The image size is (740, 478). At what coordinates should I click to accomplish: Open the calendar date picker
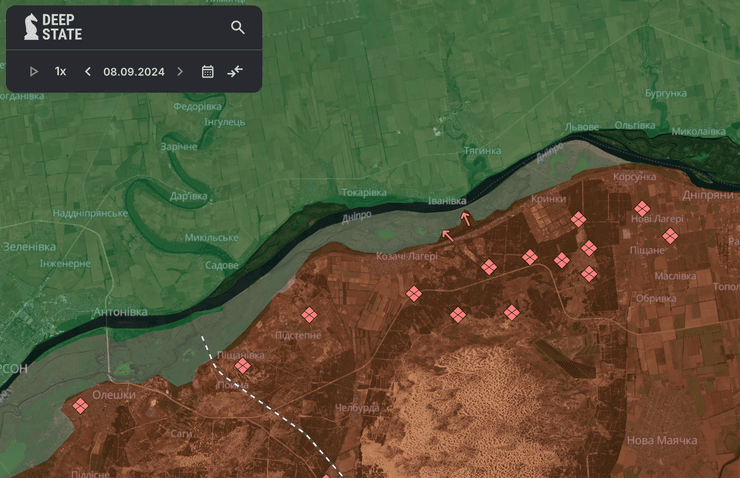click(208, 71)
